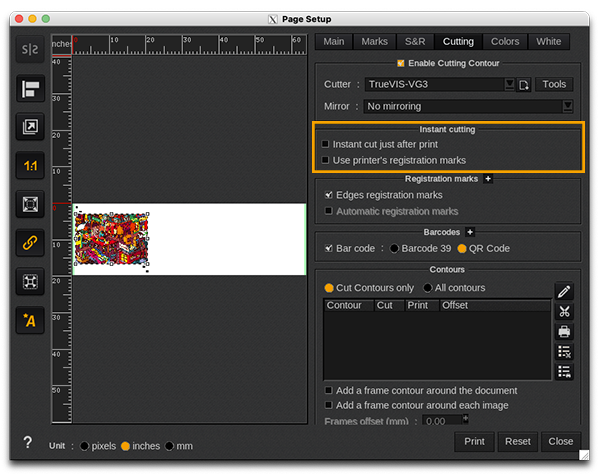
Task: Check Use printer's registration marks
Action: point(325,160)
